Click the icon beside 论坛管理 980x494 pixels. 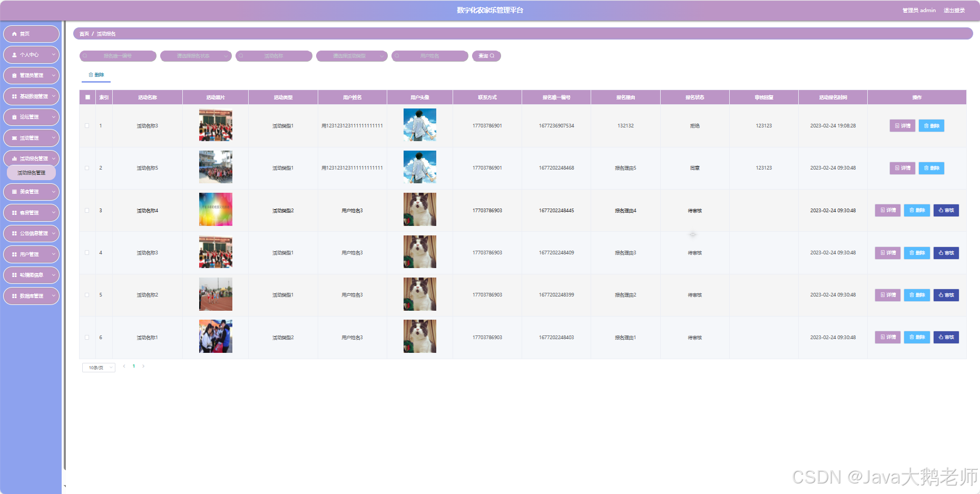point(14,117)
